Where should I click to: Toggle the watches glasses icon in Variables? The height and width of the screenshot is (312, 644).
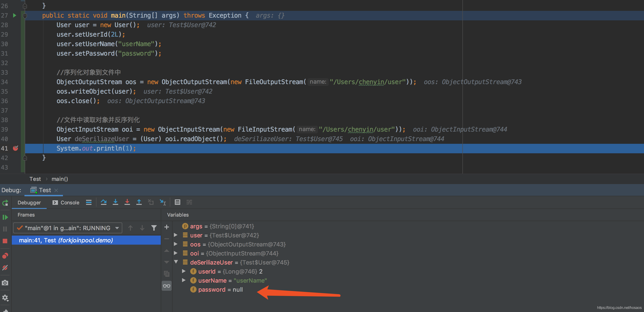click(x=166, y=286)
